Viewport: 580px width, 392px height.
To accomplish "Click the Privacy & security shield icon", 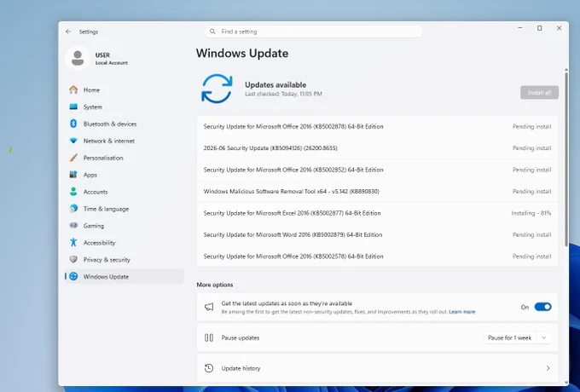I will (73, 259).
